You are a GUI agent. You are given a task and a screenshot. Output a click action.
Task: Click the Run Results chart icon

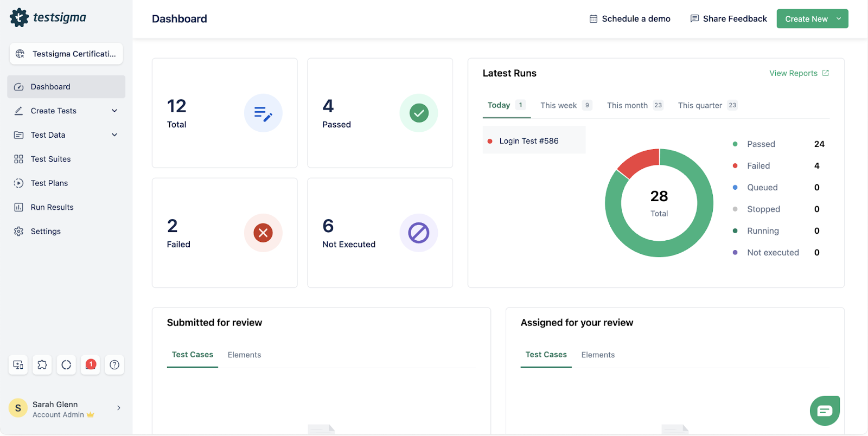tap(18, 207)
